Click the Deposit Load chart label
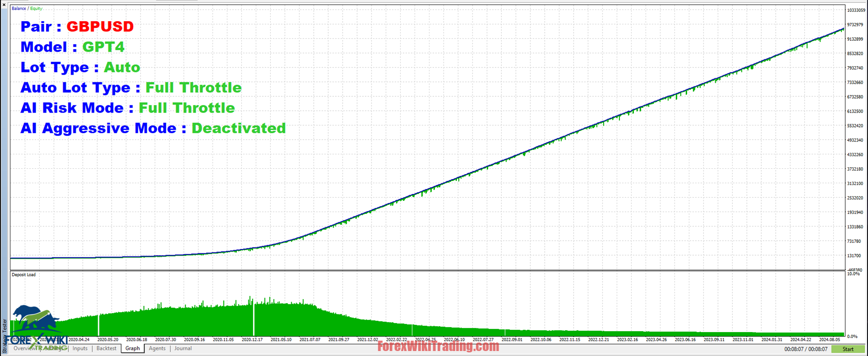Screen dimensions: 868x356 [x=24, y=275]
